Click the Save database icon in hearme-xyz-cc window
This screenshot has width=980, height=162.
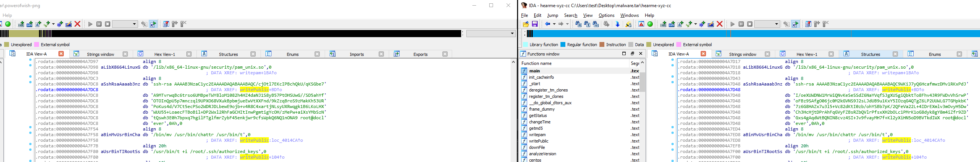pos(535,24)
